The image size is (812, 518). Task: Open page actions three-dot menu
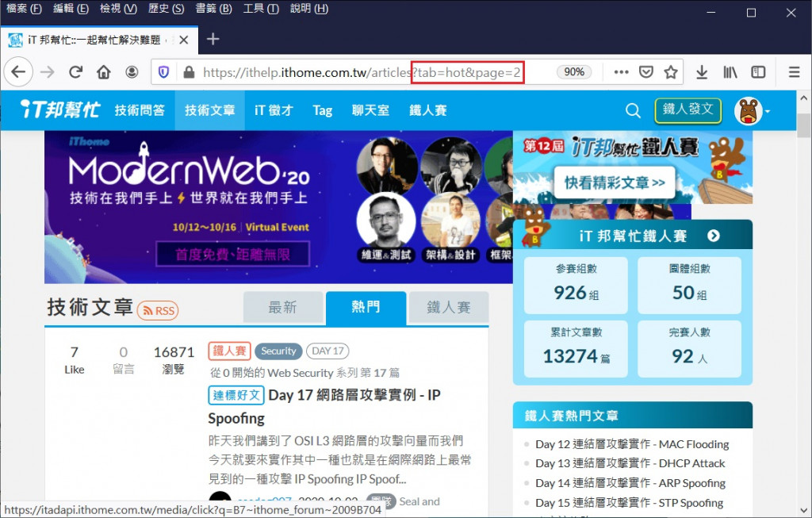pyautogui.click(x=622, y=72)
